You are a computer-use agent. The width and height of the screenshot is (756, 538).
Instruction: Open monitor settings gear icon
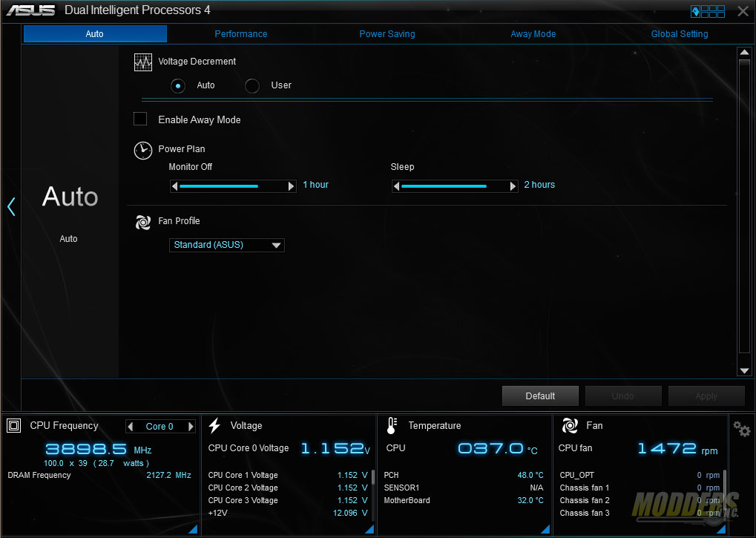click(x=742, y=429)
